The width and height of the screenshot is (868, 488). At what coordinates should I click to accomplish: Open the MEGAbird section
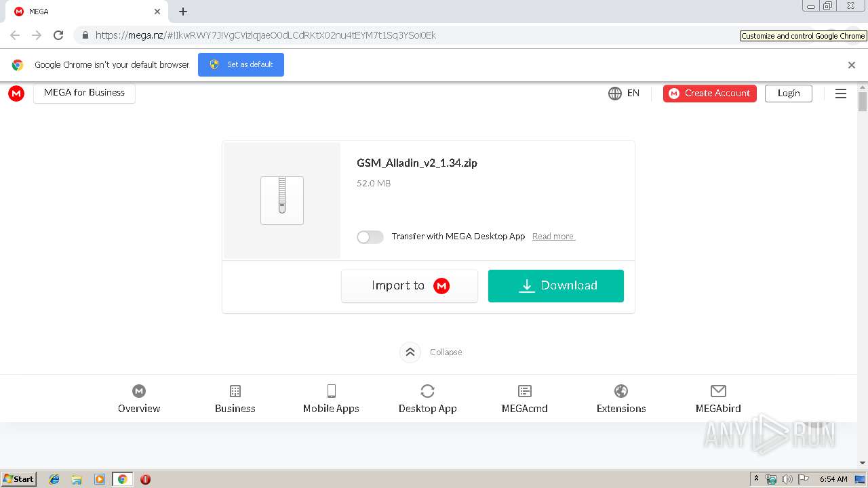tap(718, 399)
